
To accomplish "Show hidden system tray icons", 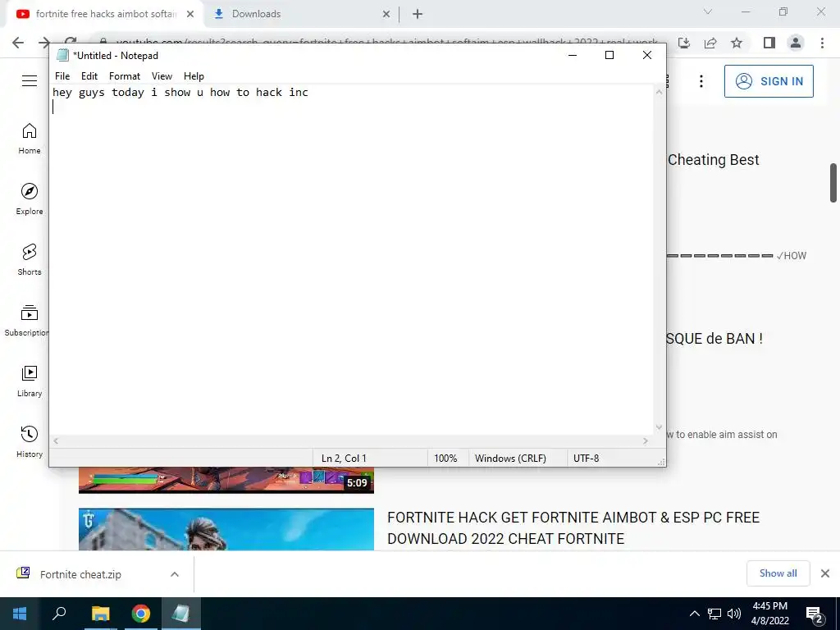I will [694, 614].
